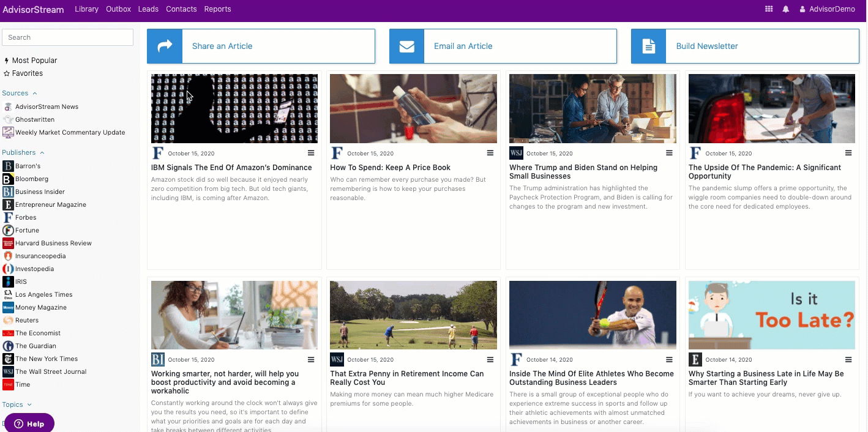The width and height of the screenshot is (868, 432).
Task: Collapse the Publishers section
Action: [x=23, y=152]
